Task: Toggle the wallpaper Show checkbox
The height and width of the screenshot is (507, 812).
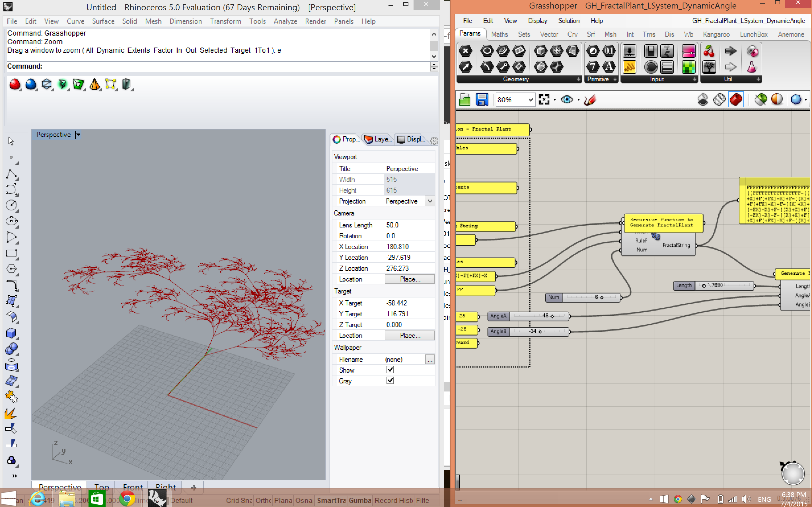Action: [x=390, y=370]
